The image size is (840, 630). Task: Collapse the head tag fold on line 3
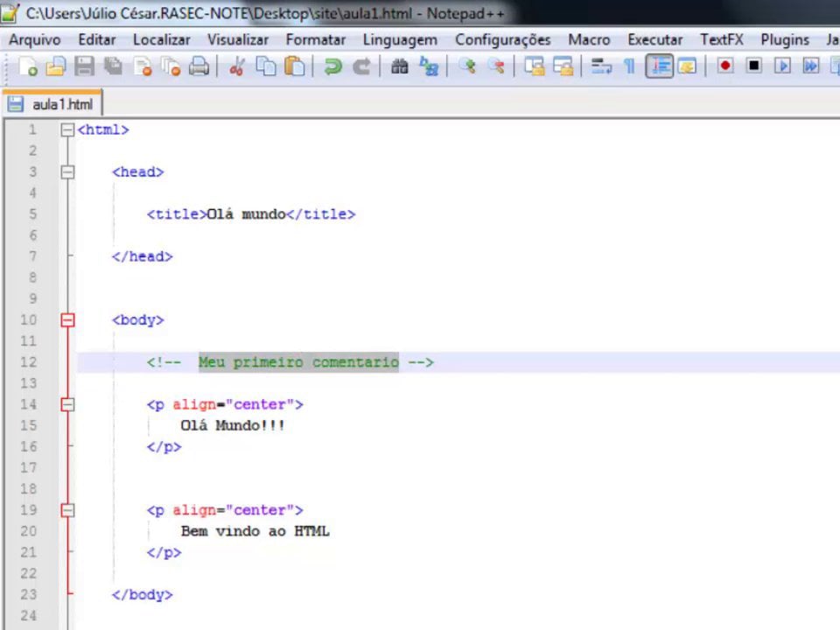(67, 172)
